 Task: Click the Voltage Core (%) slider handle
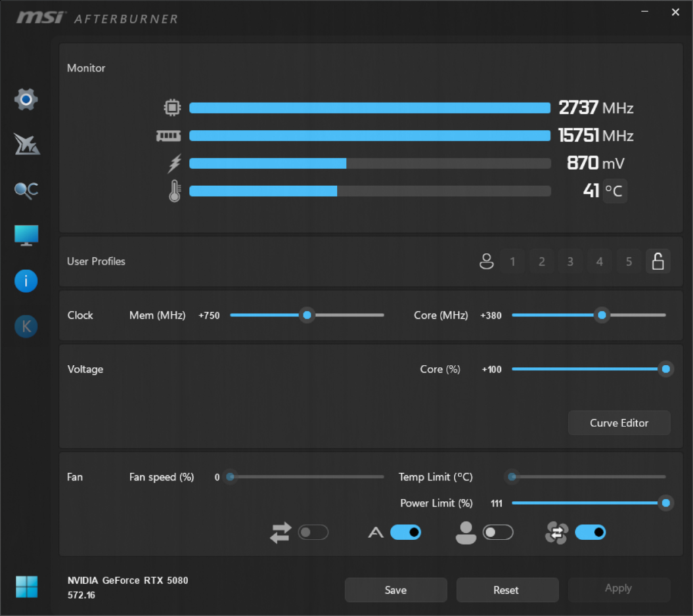tap(666, 369)
